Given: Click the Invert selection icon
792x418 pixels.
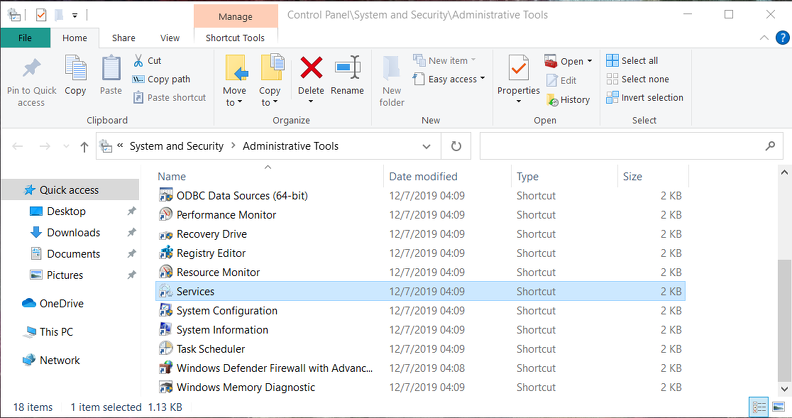Looking at the screenshot, I should tap(612, 97).
